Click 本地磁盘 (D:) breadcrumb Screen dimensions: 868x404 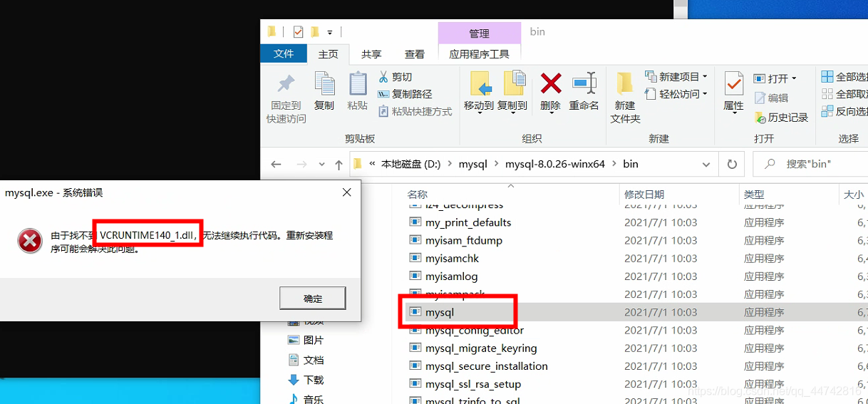tap(410, 164)
